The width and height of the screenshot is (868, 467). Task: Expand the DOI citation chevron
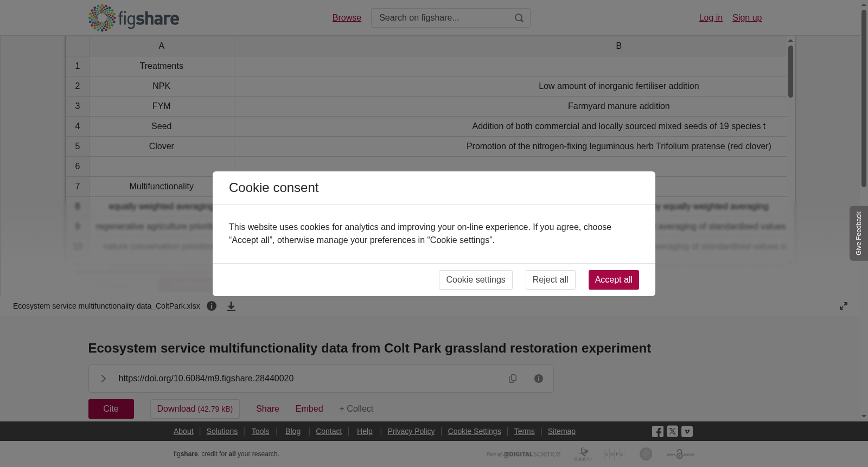103,379
